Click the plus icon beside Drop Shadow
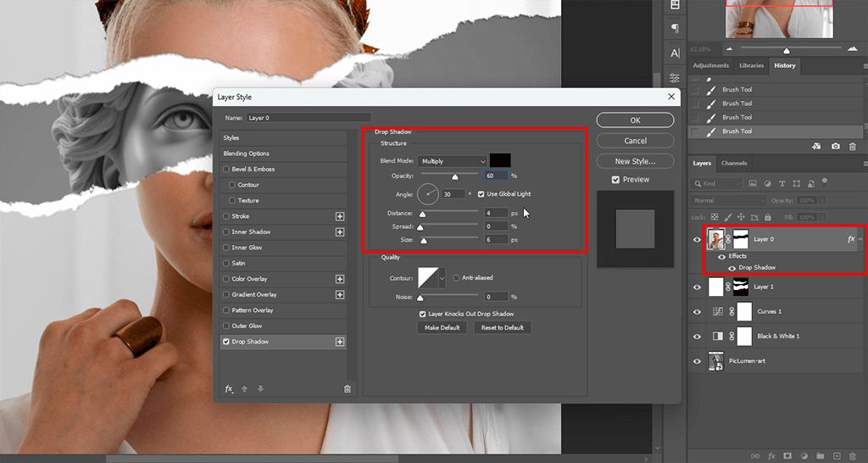This screenshot has width=868, height=463. click(x=340, y=342)
